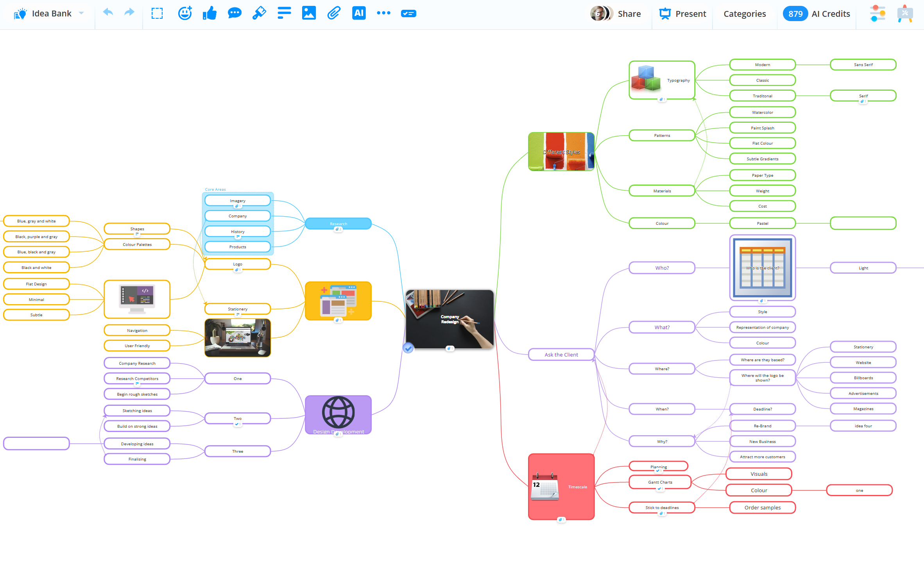
Task: Select the format painter brush icon
Action: click(x=259, y=13)
